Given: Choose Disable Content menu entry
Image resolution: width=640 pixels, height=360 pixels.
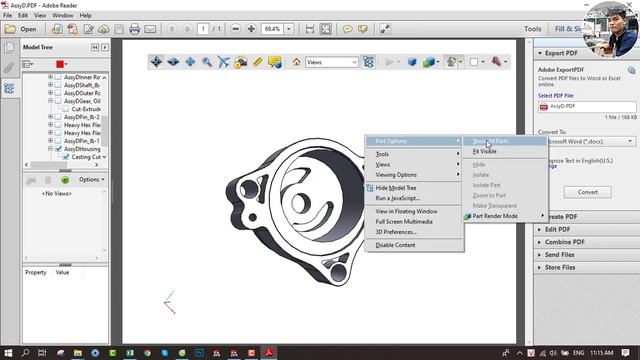Looking at the screenshot, I should pos(414,245).
